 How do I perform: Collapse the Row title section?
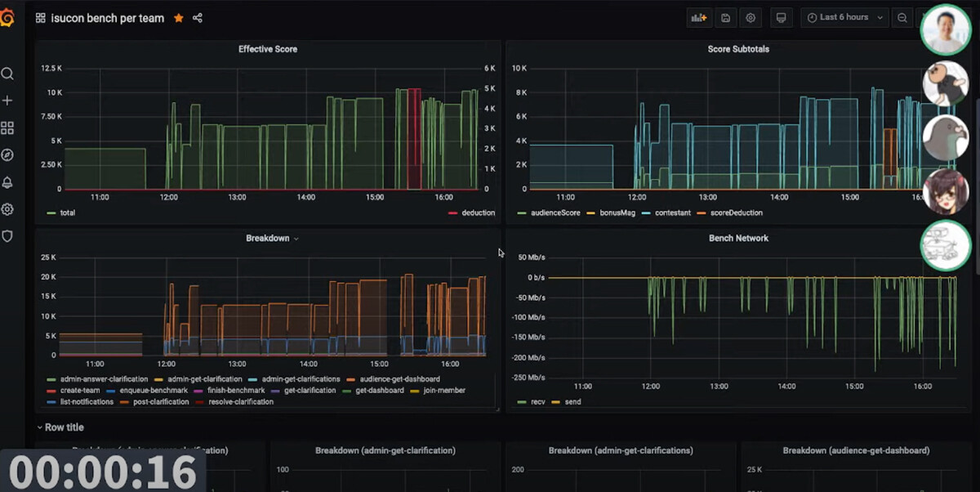coord(60,427)
